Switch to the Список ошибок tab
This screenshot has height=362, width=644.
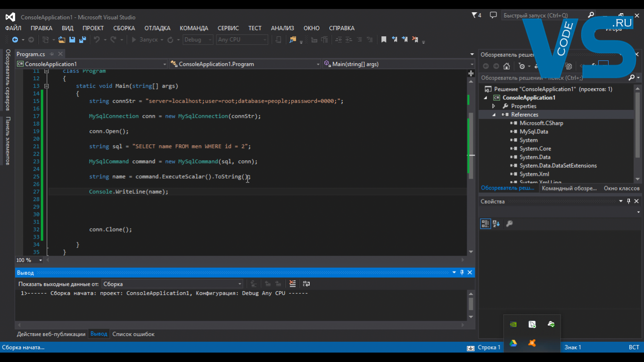click(133, 334)
